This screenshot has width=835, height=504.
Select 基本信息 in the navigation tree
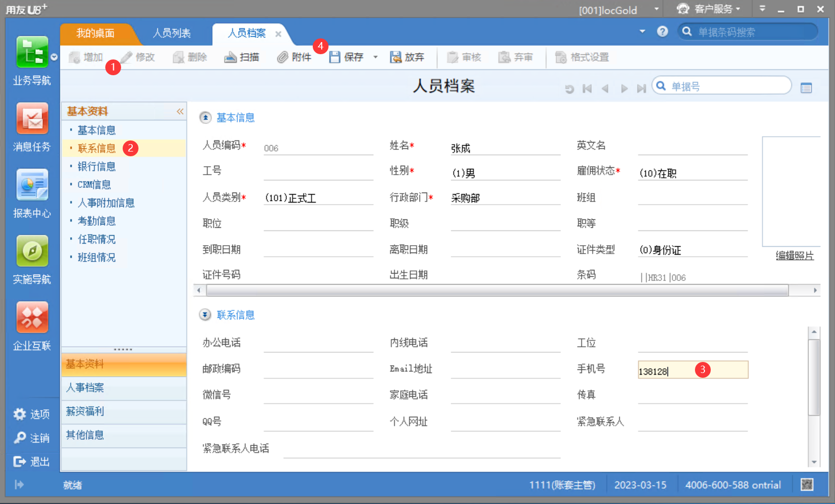click(96, 130)
